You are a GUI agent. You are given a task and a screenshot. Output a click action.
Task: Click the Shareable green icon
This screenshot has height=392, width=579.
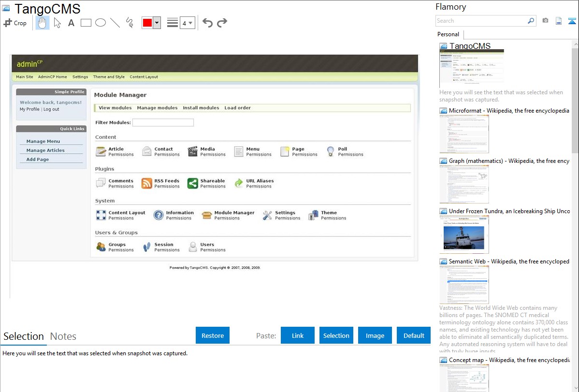tap(192, 183)
